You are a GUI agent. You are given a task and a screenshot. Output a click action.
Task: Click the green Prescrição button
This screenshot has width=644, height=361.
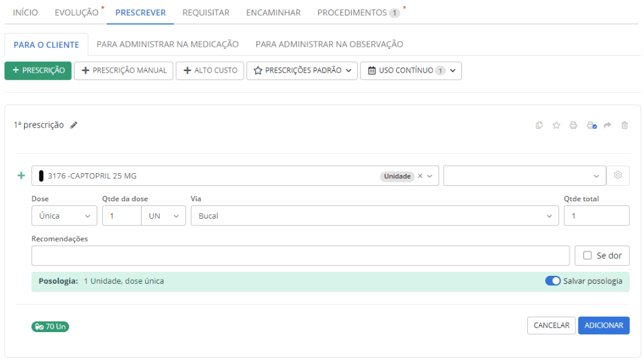[x=38, y=70]
